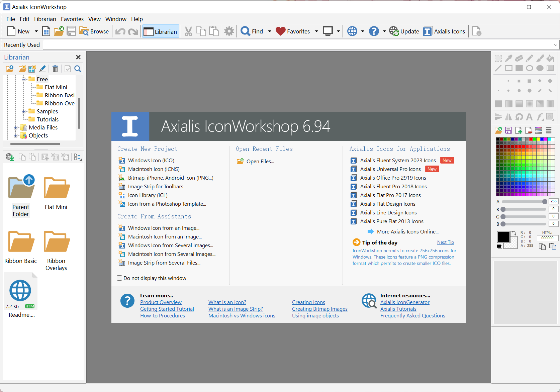Select the Ribbon Overlays folder thumbnail
This screenshot has width=560, height=392.
(x=56, y=250)
